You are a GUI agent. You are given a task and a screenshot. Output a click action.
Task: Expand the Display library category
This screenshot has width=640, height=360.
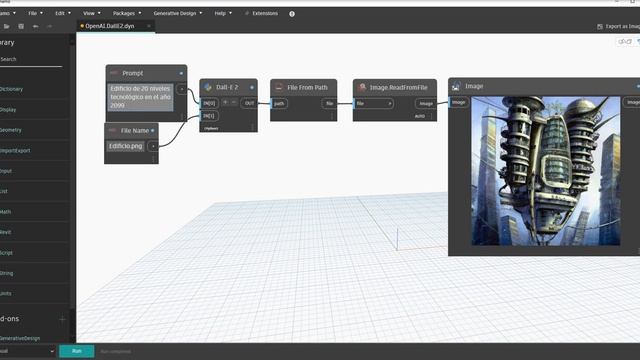tap(34, 109)
